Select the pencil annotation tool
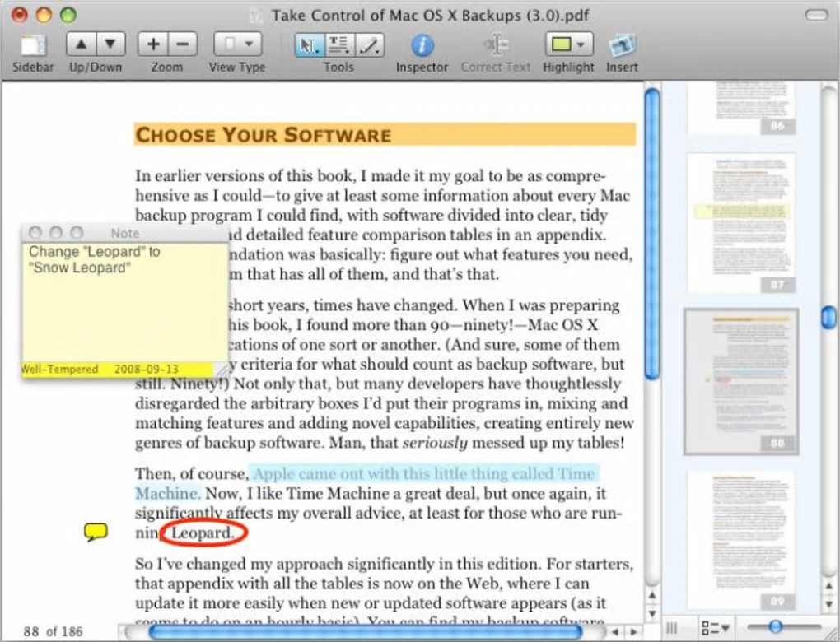The image size is (840, 642). (369, 45)
